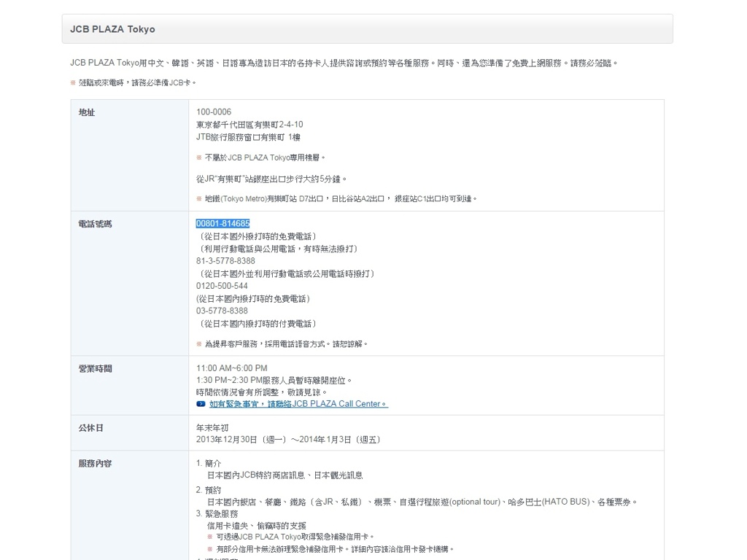
Task: Click the line starting "1:30 PM~2:30 PM"
Action: click(x=274, y=381)
